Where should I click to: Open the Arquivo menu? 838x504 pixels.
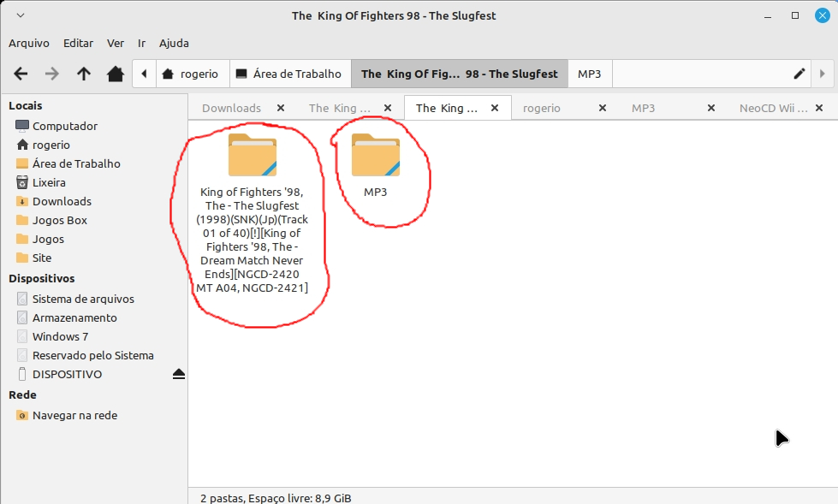click(x=29, y=43)
